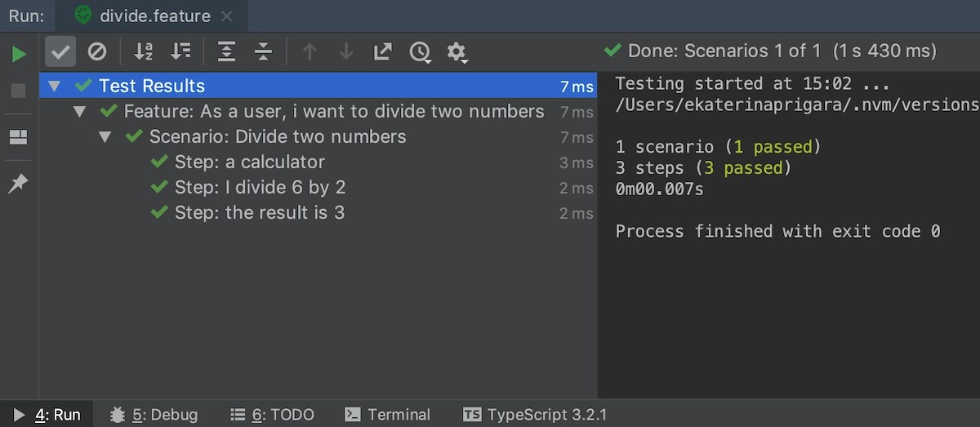Click '3 steps (3 passed)' console line
This screenshot has width=980, height=427.
(703, 168)
